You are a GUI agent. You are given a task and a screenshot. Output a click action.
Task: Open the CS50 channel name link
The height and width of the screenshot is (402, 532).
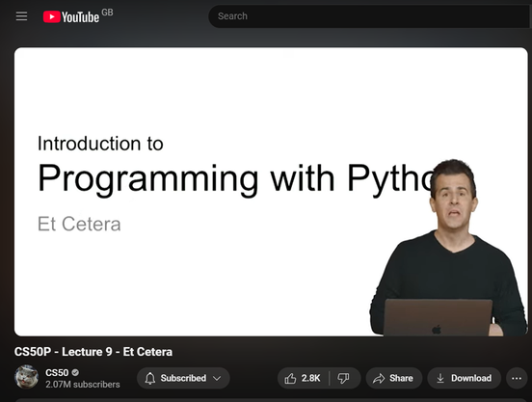pyautogui.click(x=57, y=372)
